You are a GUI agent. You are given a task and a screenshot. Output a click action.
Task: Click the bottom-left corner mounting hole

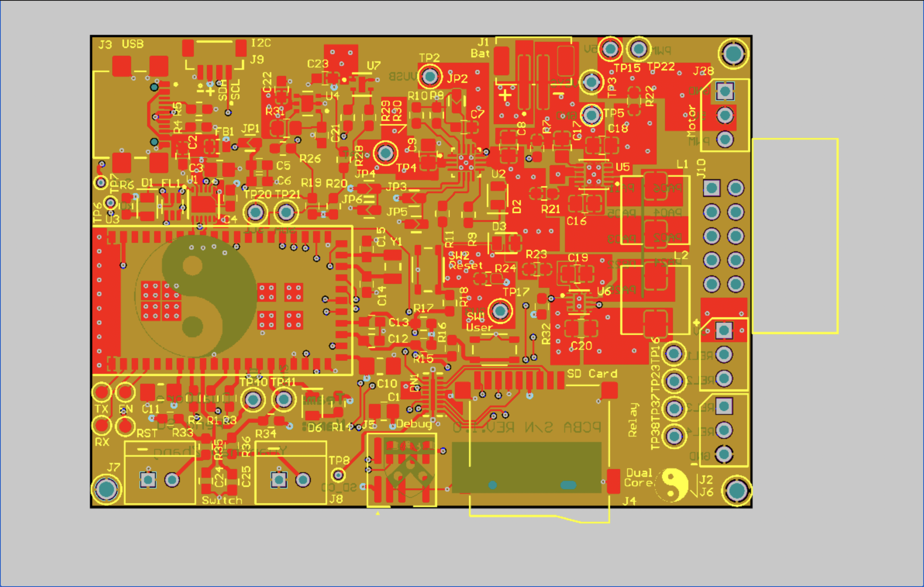[107, 489]
